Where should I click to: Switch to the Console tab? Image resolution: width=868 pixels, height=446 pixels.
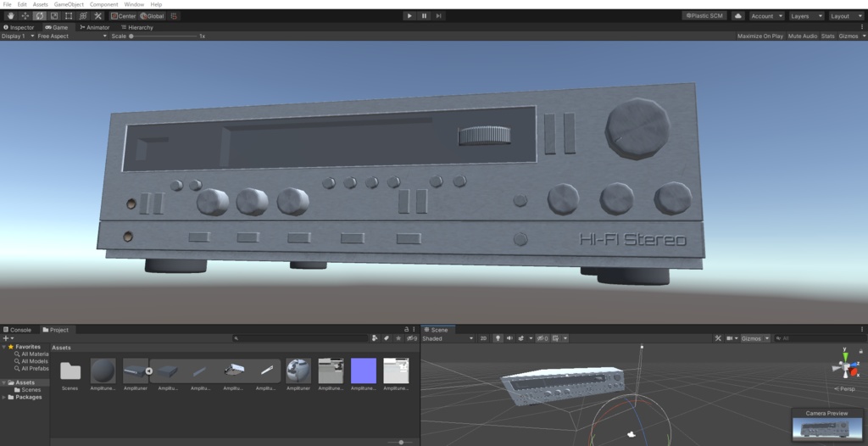click(18, 330)
